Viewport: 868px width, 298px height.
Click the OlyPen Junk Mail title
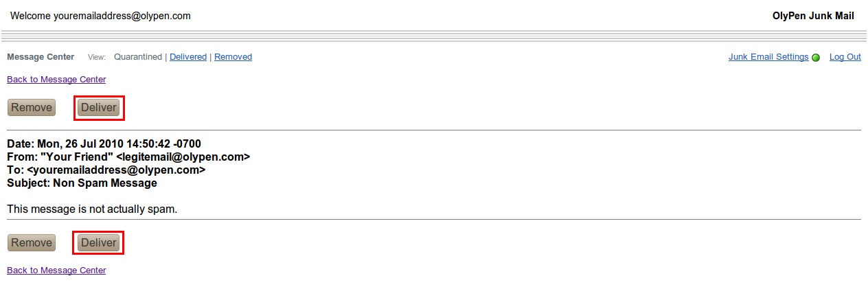(x=813, y=16)
